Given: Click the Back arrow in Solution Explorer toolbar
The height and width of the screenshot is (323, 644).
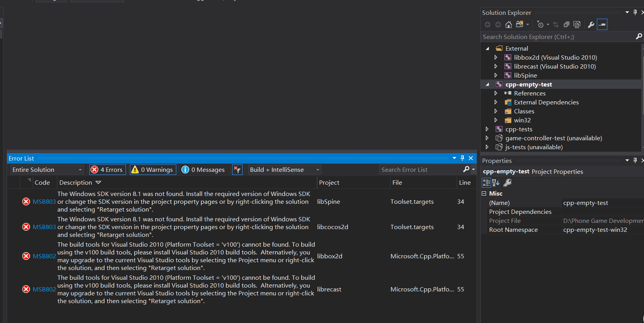Looking at the screenshot, I should [488, 25].
